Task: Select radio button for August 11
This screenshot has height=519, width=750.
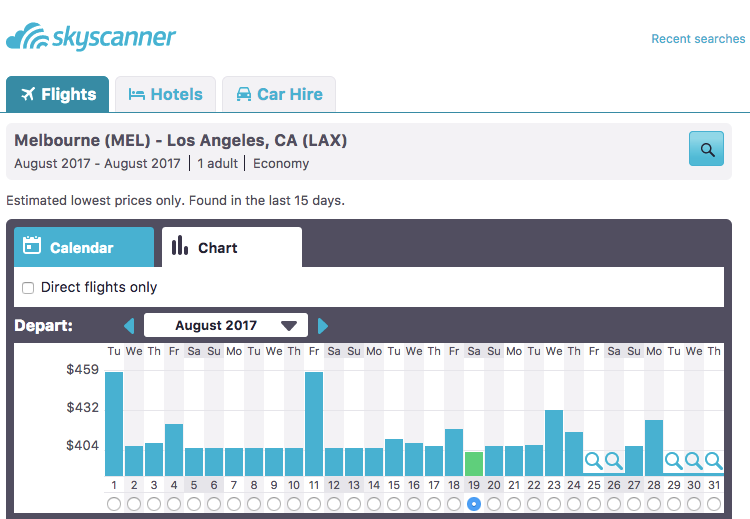Action: (314, 504)
